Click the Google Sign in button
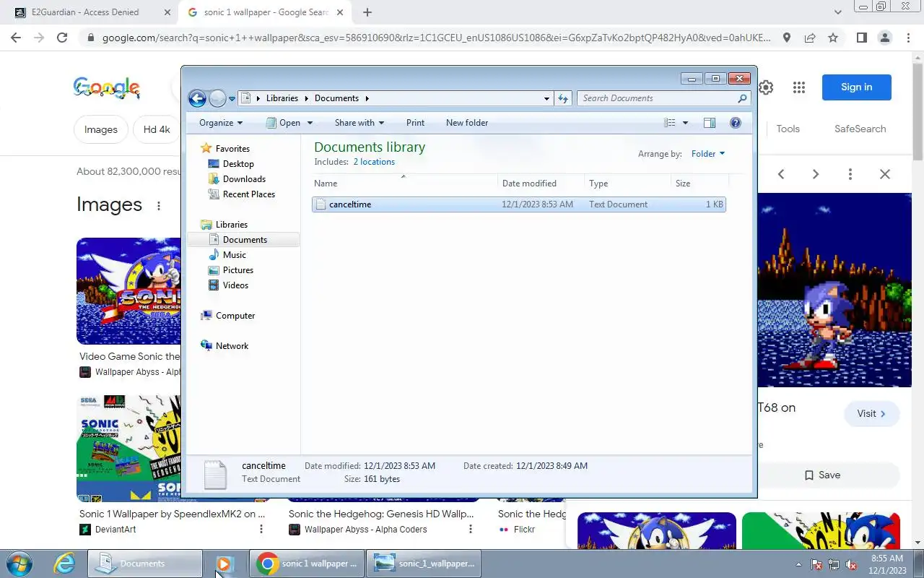 click(856, 87)
